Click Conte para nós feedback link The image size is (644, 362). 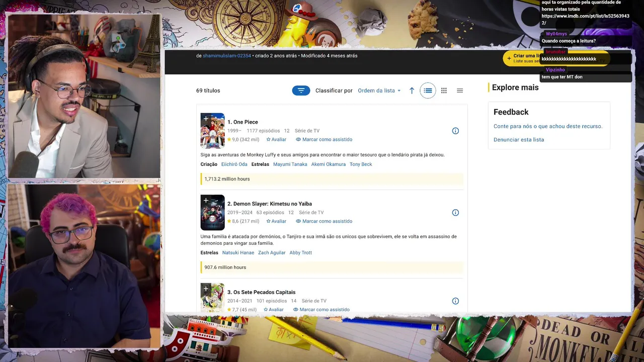(x=548, y=126)
